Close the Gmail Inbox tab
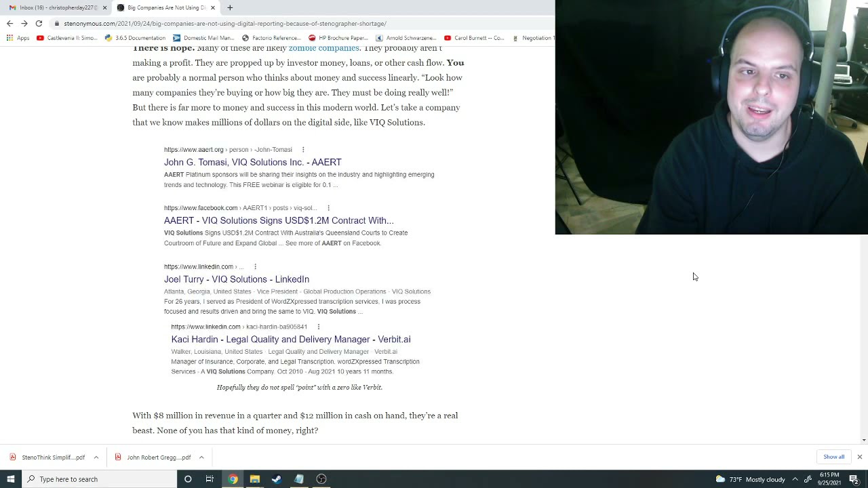The width and height of the screenshot is (868, 488). pos(104,7)
